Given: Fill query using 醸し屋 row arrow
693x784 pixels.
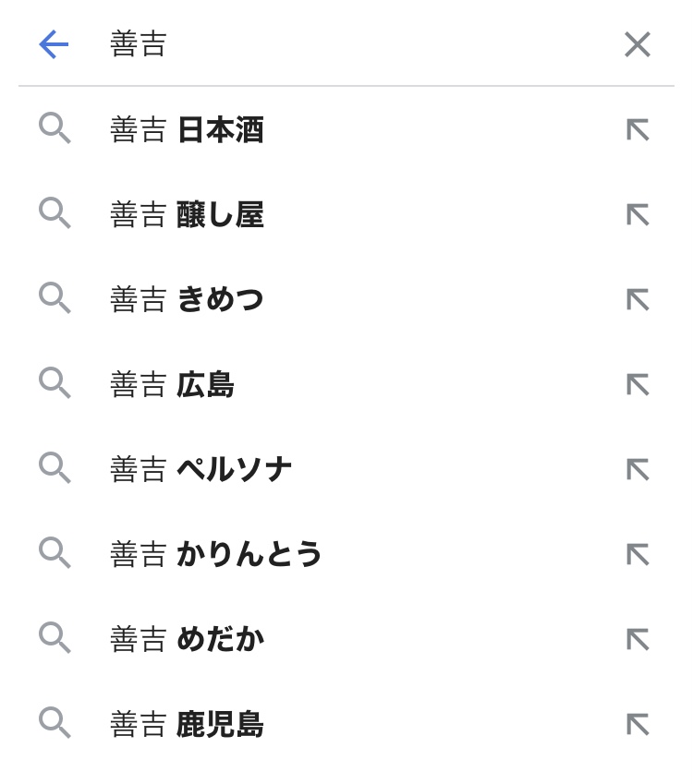Looking at the screenshot, I should (638, 215).
